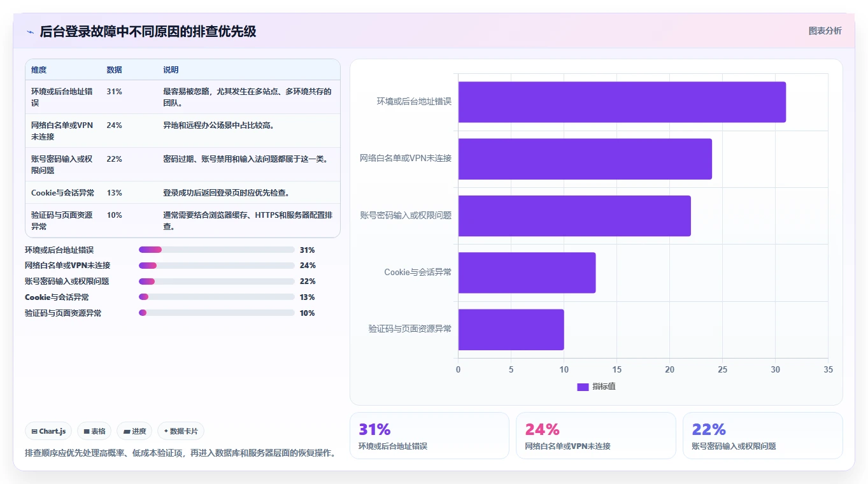Click the 环境或后台地址错误 progress bar
This screenshot has height=484, width=868.
(x=217, y=250)
